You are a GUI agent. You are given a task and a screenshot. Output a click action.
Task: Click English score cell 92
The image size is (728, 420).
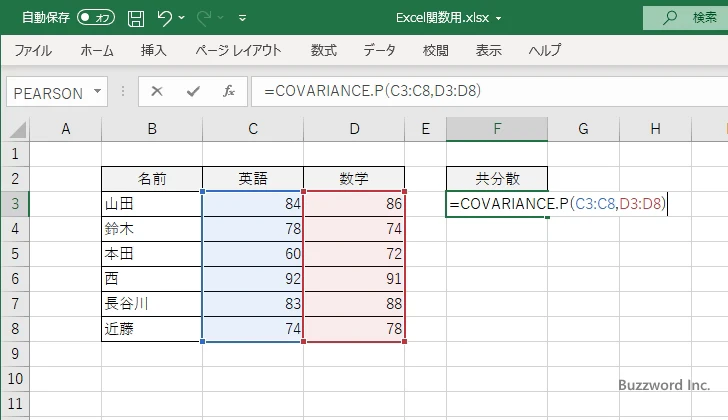pos(253,279)
